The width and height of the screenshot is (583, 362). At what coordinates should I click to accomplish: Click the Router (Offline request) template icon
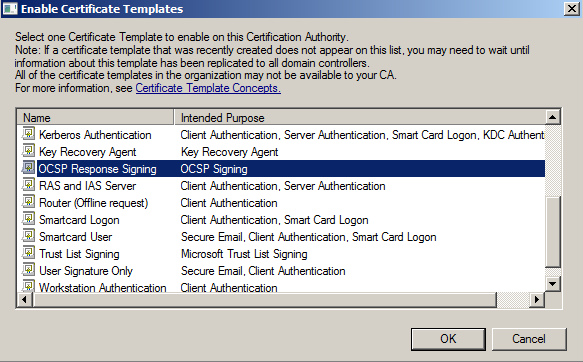pos(28,202)
